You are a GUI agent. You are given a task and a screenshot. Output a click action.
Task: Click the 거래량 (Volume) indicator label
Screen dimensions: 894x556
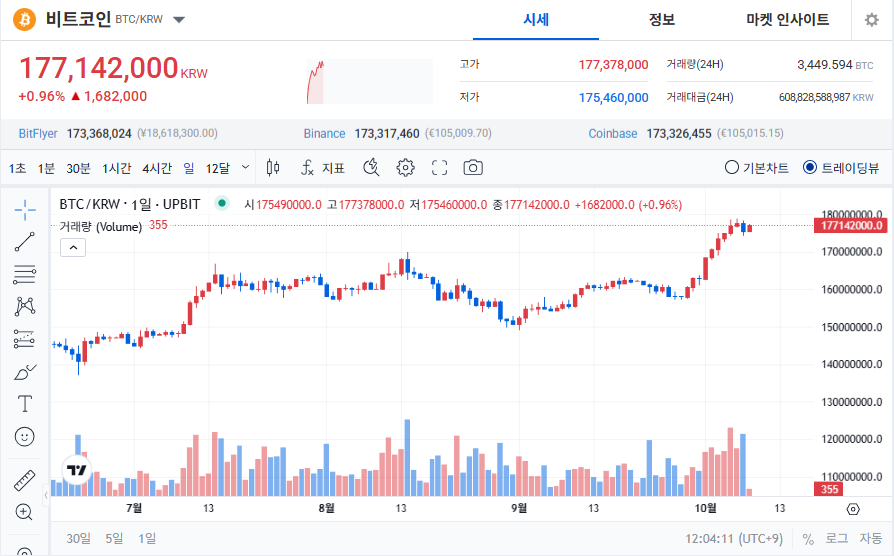tap(100, 226)
